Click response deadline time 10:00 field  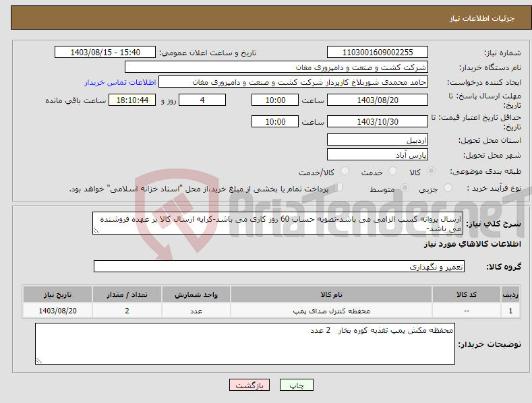pos(275,100)
